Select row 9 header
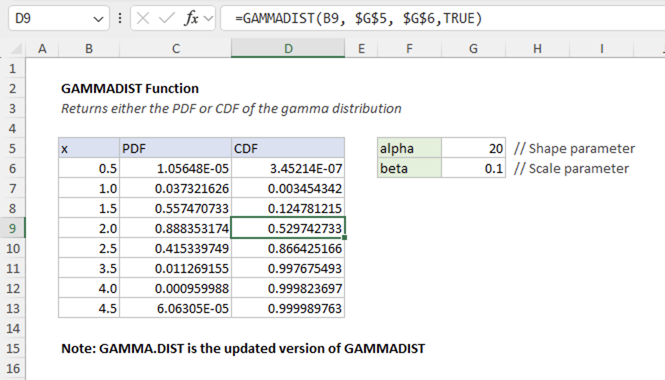The height and width of the screenshot is (380, 665). pos(13,228)
